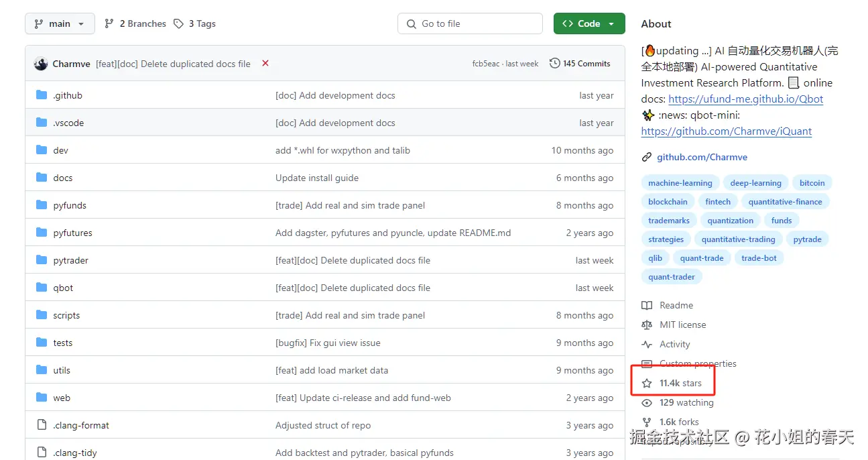
Task: Click the tests folder icon
Action: pos(42,343)
